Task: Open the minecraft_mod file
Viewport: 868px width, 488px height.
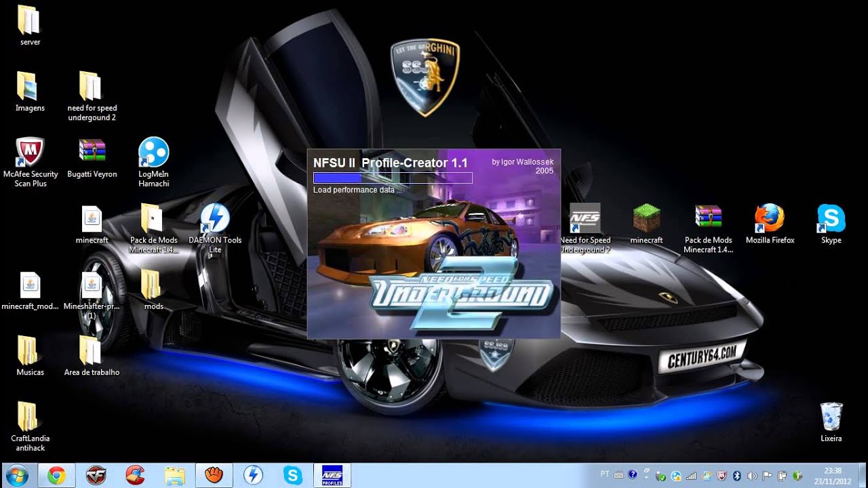Action: tap(30, 290)
